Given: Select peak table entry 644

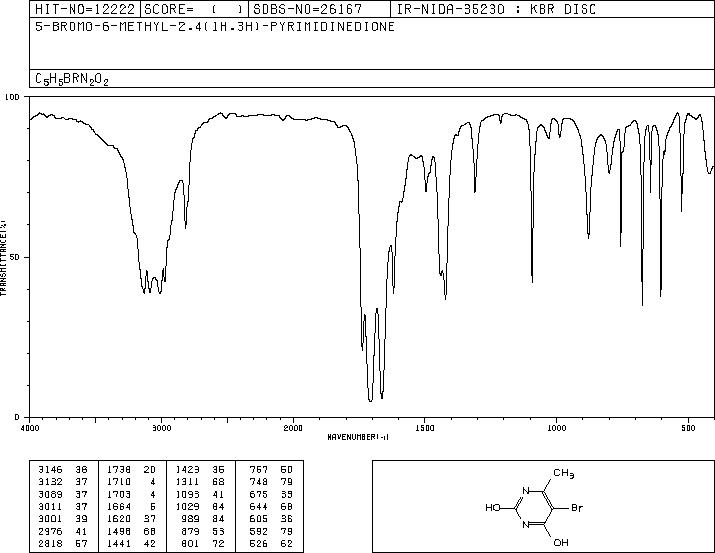Looking at the screenshot, I should pos(271,506).
